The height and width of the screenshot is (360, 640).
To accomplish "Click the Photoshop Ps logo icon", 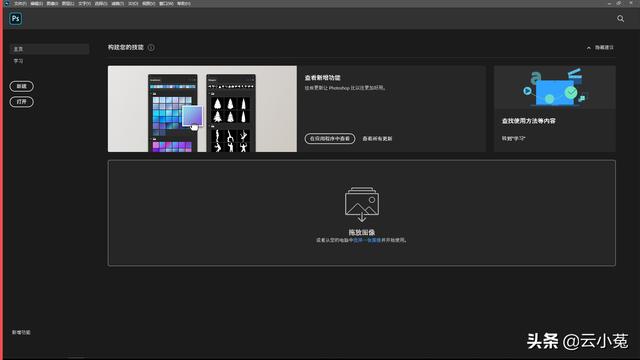I will click(x=16, y=19).
